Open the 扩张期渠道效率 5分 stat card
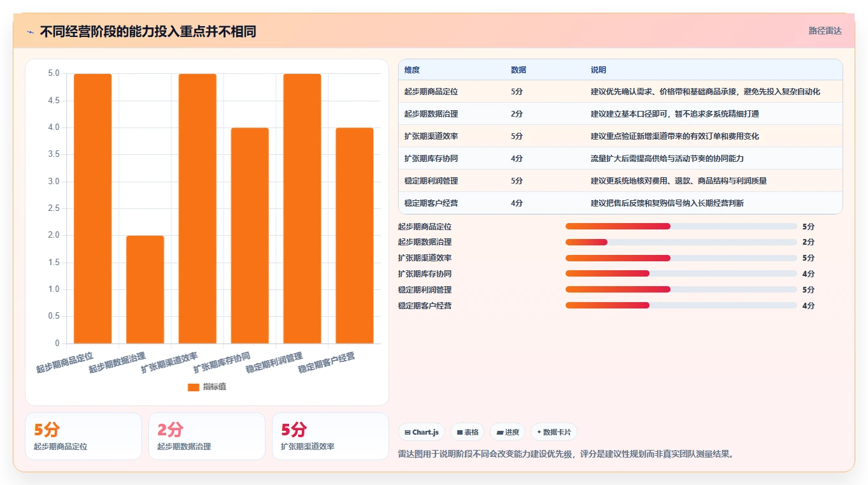This screenshot has height=485, width=868. point(331,436)
